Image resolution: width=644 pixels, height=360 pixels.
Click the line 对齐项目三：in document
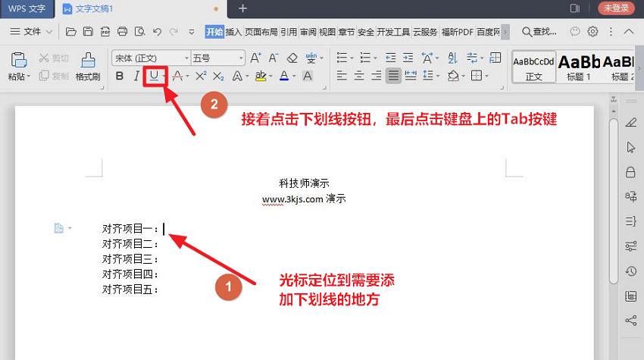(x=130, y=259)
